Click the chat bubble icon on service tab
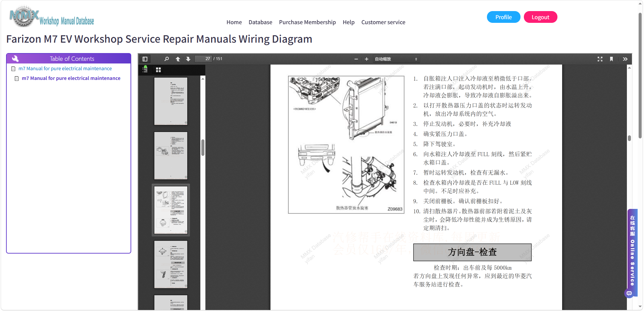Screen dimensions: 644x311 (629, 293)
